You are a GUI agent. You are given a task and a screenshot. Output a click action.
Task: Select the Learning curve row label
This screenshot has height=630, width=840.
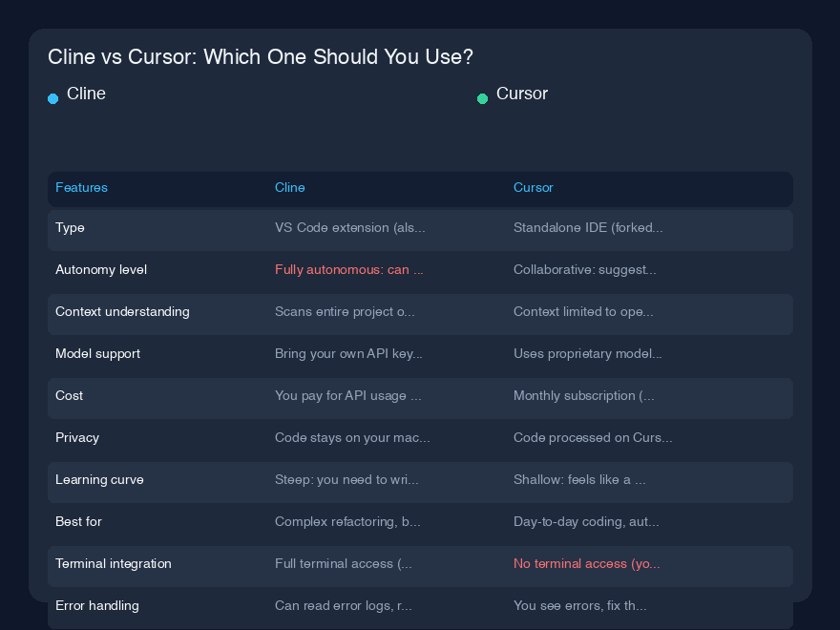[x=99, y=479]
